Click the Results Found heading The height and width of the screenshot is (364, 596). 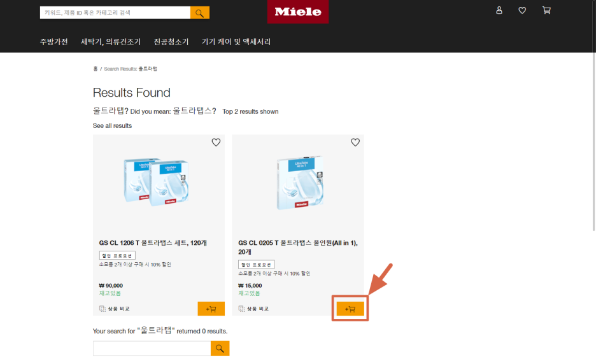[x=132, y=92]
